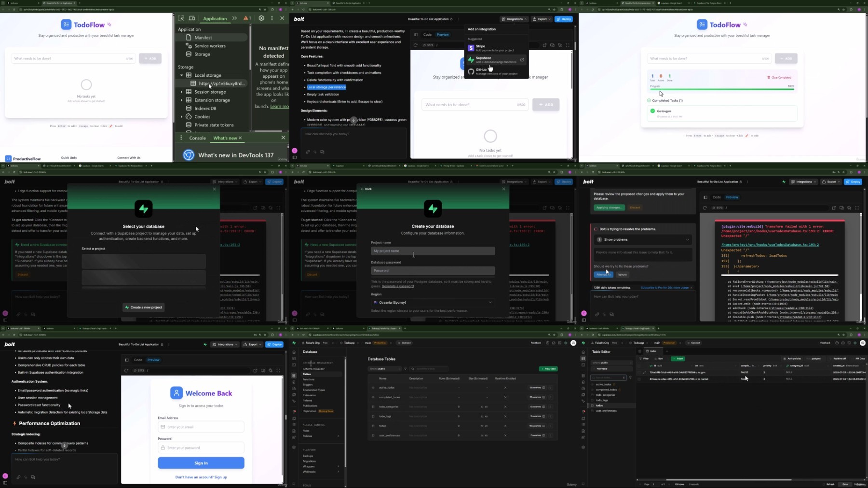868x488 pixels.
Task: Select the What's new drawer tab
Action: [225, 138]
